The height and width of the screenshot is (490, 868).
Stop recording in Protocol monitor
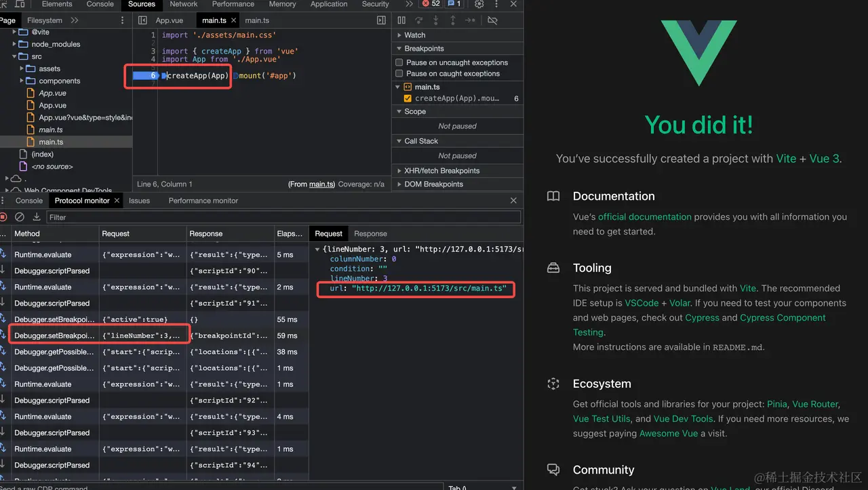click(x=3, y=217)
